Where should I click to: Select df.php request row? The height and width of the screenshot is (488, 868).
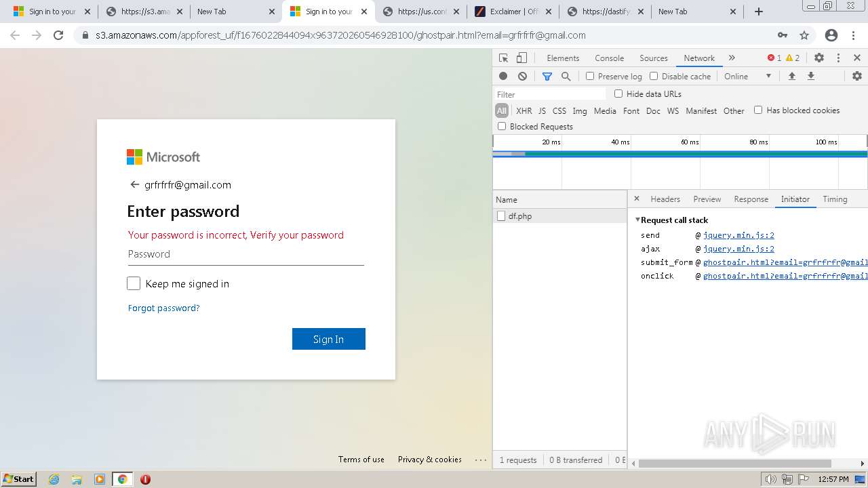[559, 216]
